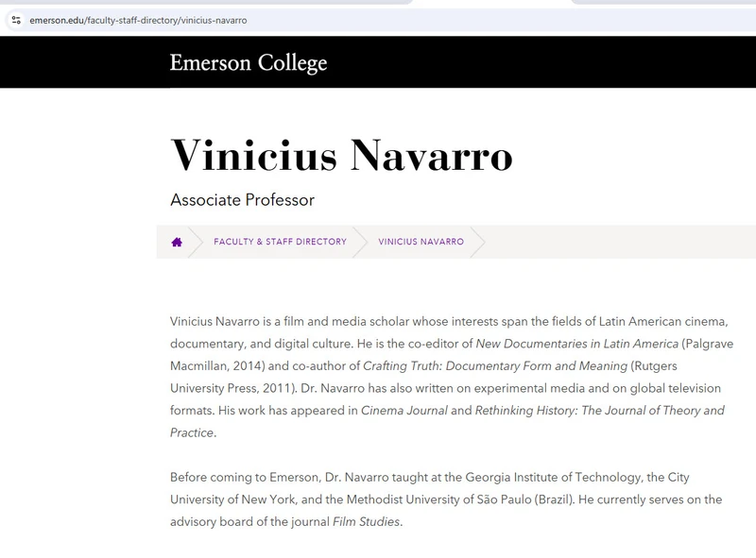Select the Vinicius Navarro breadcrumb link
The width and height of the screenshot is (756, 558).
point(421,242)
